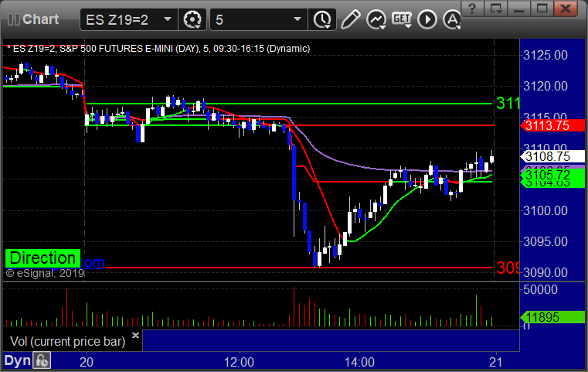This screenshot has height=372, width=588.
Task: Click the green 3105.72 price marker
Action: pyautogui.click(x=552, y=175)
